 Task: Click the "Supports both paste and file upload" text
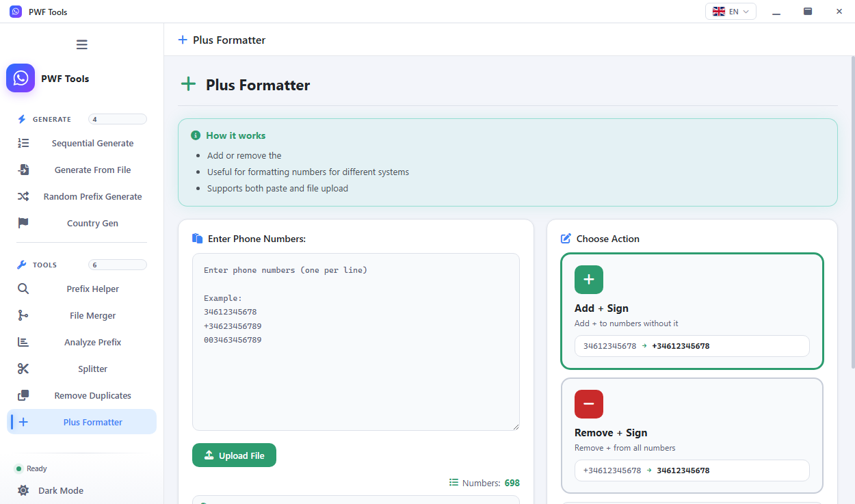tap(278, 188)
